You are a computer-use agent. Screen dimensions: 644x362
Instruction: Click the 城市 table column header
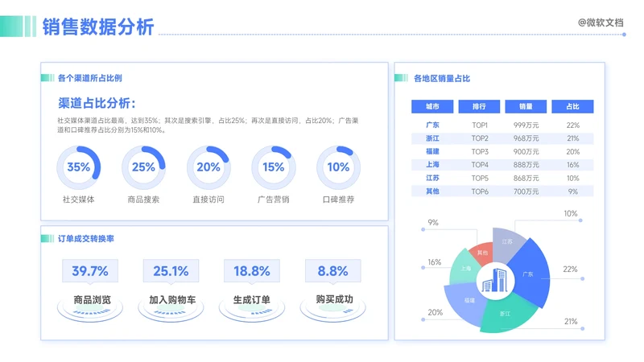(x=432, y=106)
